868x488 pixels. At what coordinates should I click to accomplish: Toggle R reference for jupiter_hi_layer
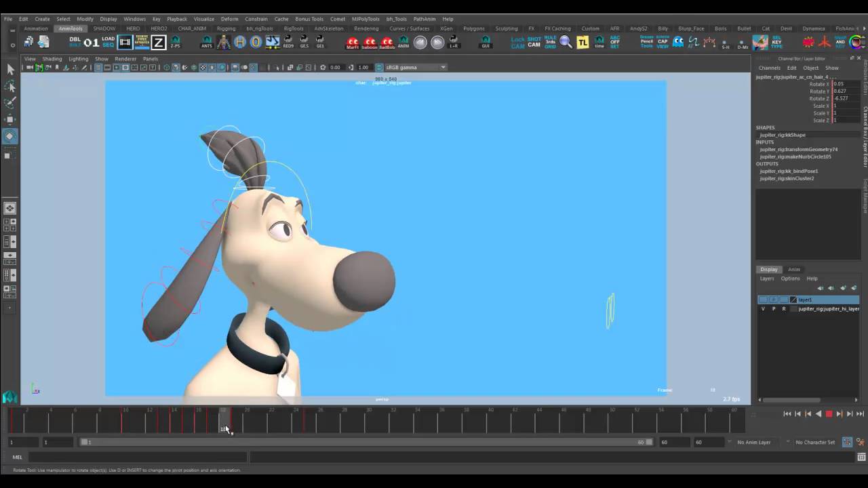click(784, 309)
